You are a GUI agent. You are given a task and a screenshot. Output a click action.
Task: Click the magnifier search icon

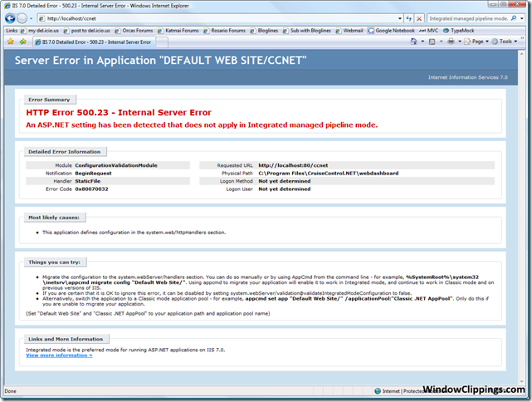(514, 18)
